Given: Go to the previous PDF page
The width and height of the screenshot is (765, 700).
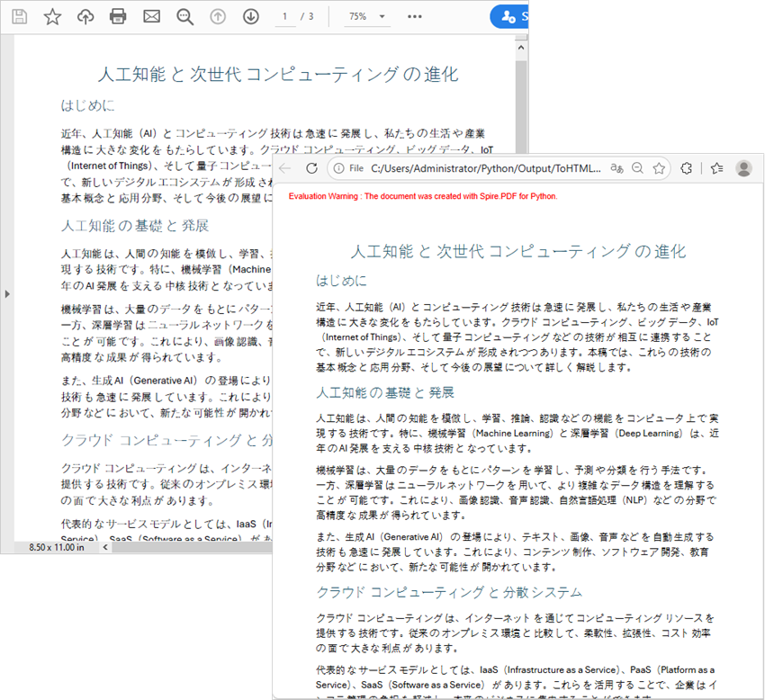Looking at the screenshot, I should [217, 16].
